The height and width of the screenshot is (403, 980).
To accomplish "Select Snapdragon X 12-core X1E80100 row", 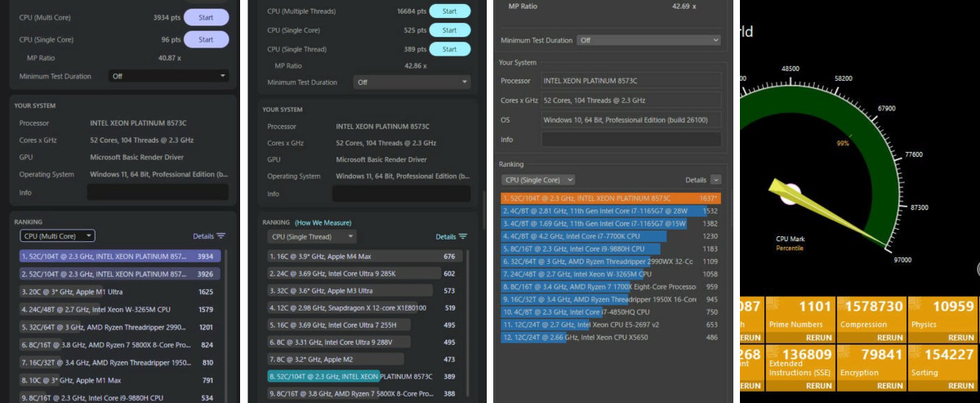I will pyautogui.click(x=364, y=308).
